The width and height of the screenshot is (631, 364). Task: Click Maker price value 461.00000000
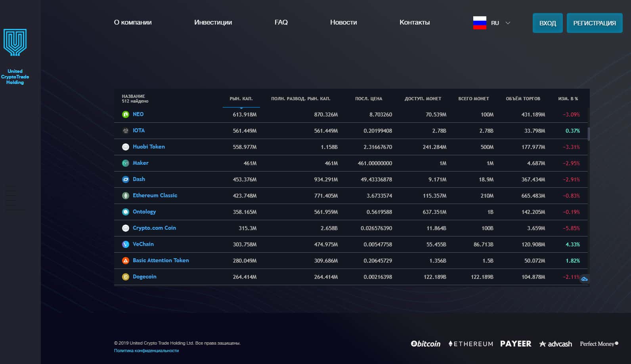(375, 163)
